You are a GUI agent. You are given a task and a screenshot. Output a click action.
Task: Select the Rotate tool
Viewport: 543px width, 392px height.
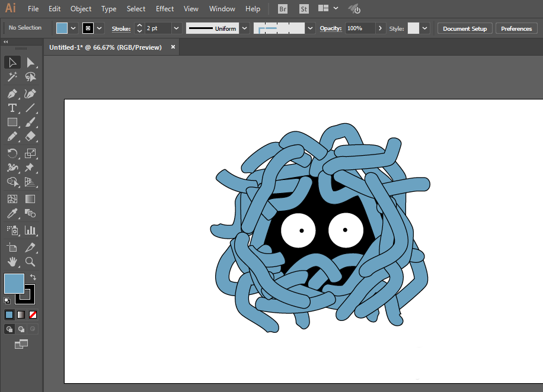coord(12,153)
